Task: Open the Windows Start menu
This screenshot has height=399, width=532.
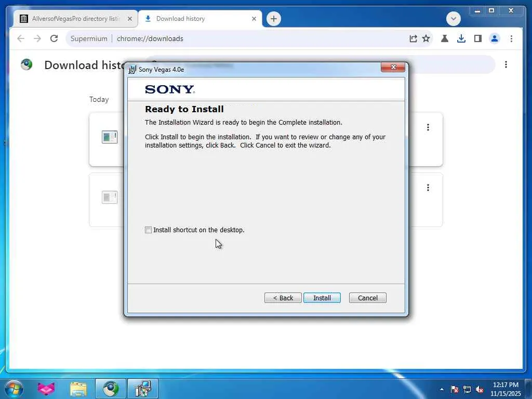Action: pos(14,389)
